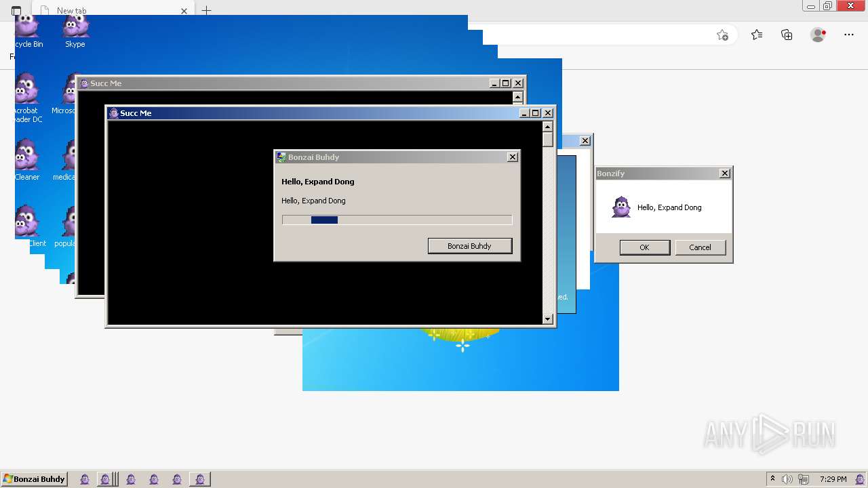Click the bold "Hello, Expand Dong" heading
This screenshot has height=488, width=868.
click(318, 182)
